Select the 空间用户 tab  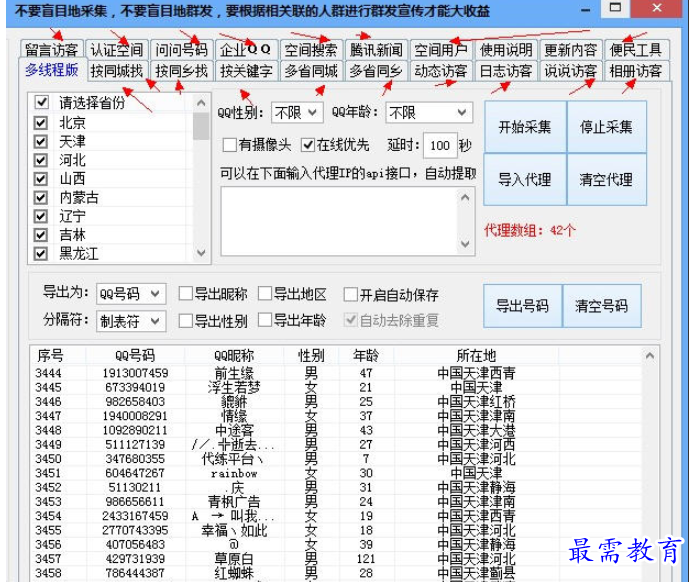(441, 50)
